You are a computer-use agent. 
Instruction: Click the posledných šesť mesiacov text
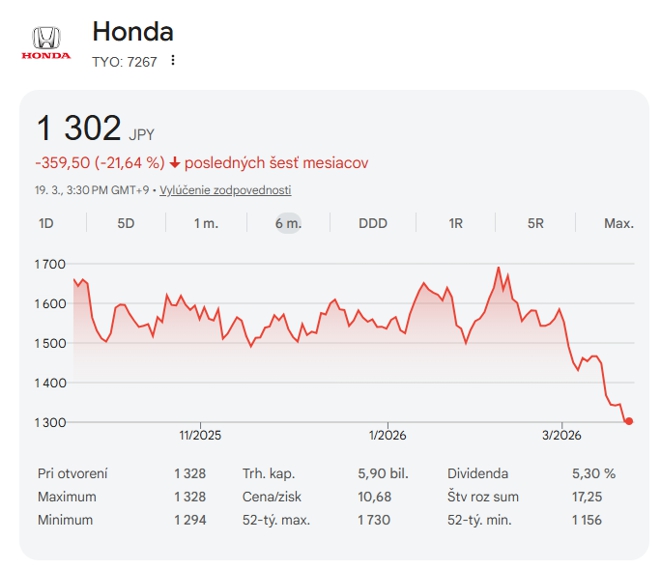pyautogui.click(x=277, y=162)
